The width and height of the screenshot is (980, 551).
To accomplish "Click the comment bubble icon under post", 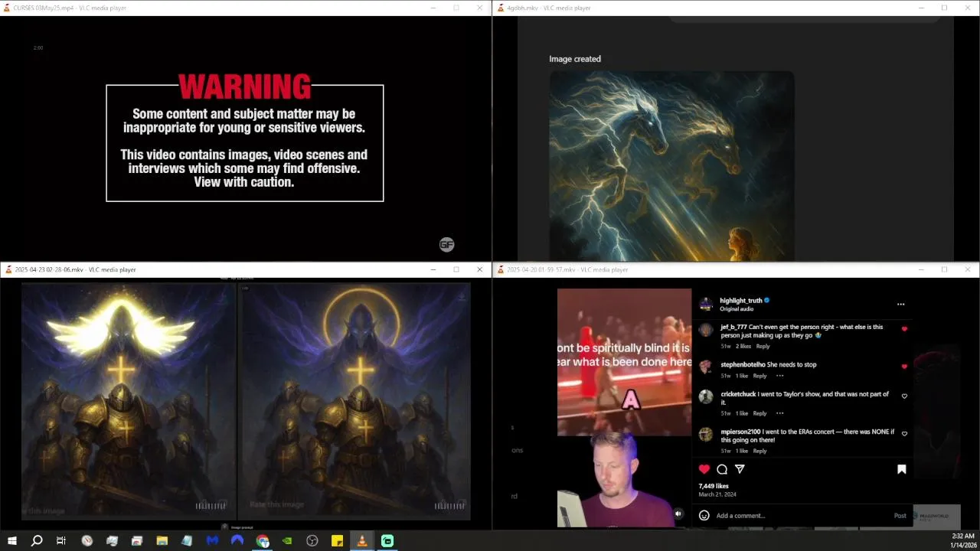I will [x=722, y=469].
